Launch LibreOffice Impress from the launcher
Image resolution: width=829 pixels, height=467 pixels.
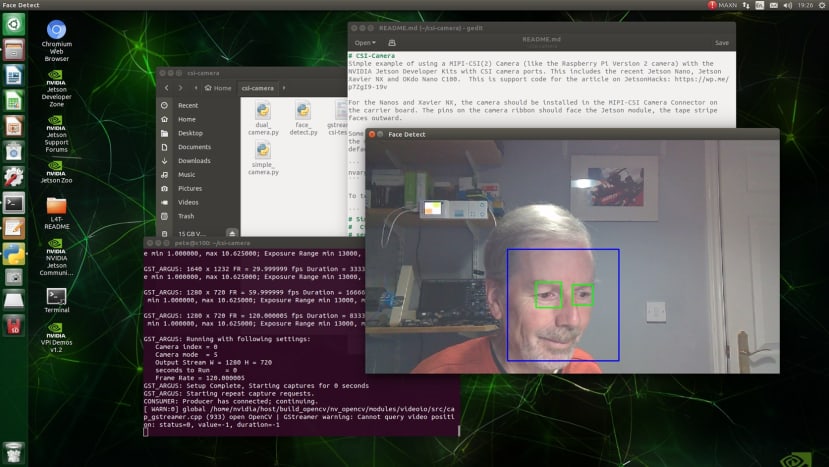tap(14, 127)
